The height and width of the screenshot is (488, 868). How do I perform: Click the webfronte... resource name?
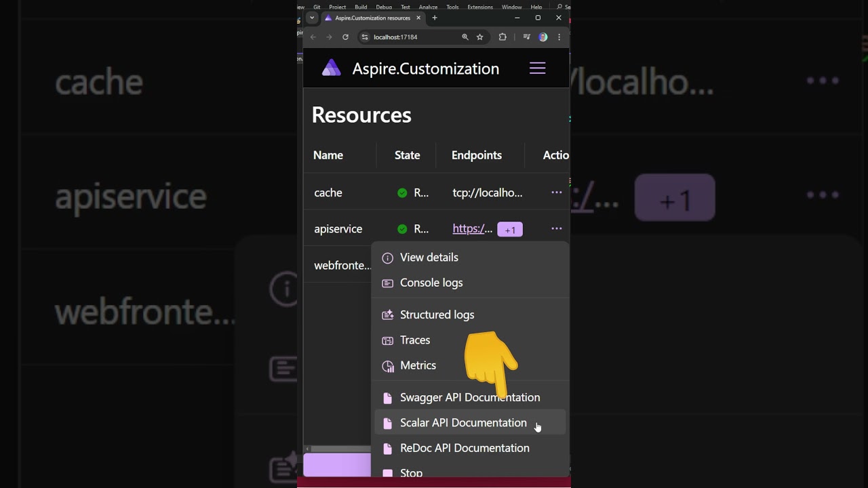342,266
